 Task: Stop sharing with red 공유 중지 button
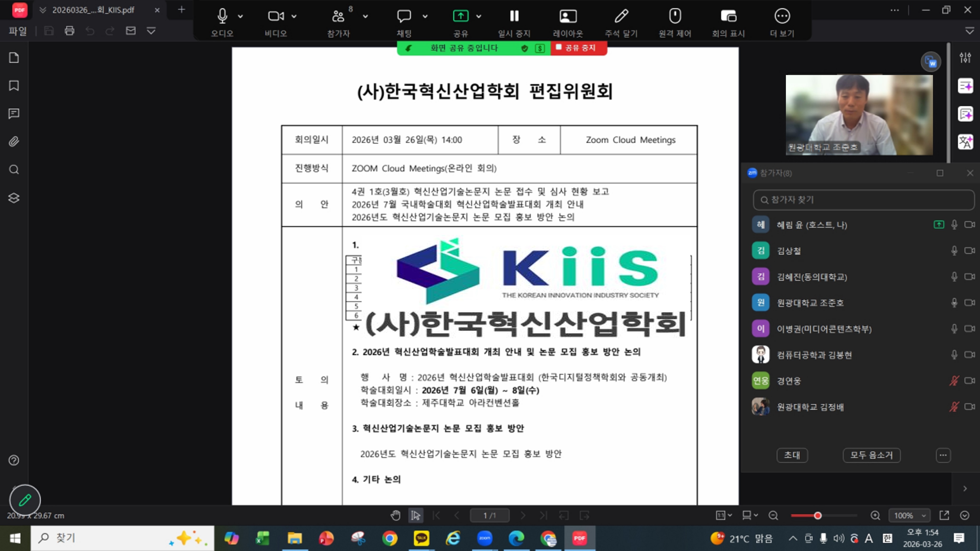(578, 48)
